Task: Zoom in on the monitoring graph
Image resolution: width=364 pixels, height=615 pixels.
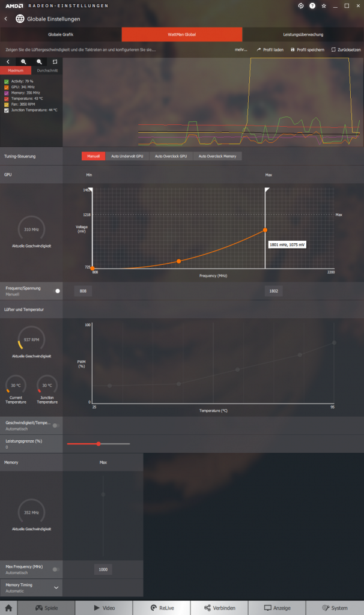Action: click(23, 62)
